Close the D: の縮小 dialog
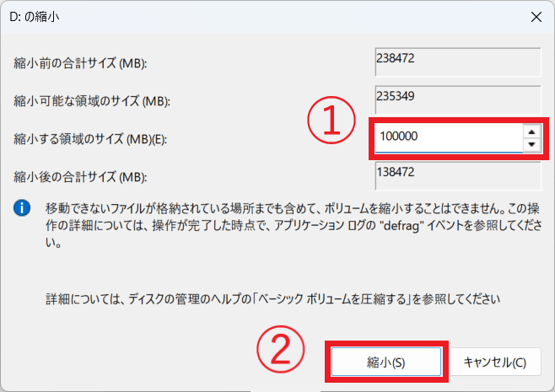The height and width of the screenshot is (392, 555). (x=534, y=15)
